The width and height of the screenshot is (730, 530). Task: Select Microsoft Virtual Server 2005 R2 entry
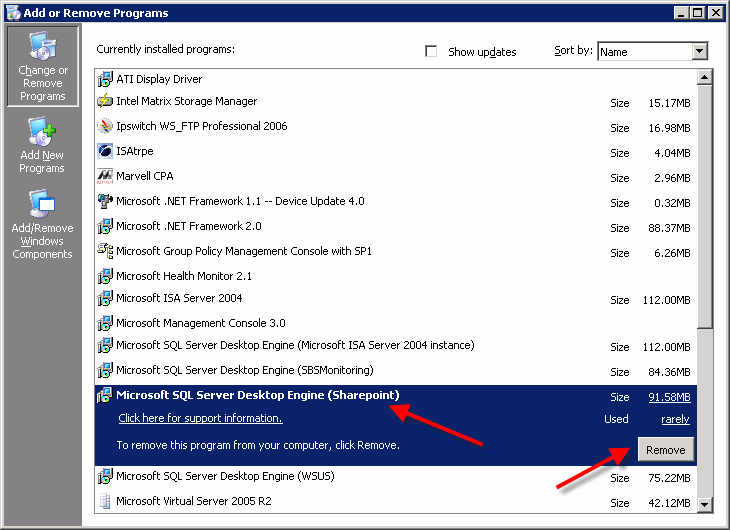(396, 502)
